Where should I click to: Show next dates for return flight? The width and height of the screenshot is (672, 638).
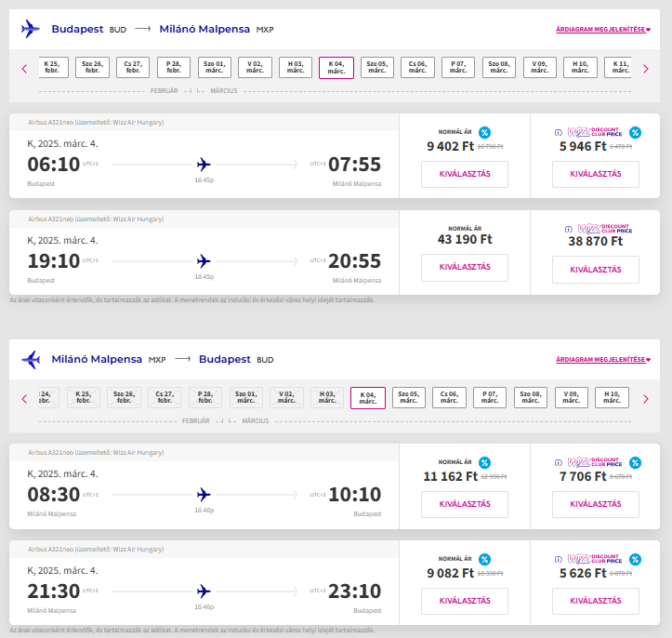645,398
